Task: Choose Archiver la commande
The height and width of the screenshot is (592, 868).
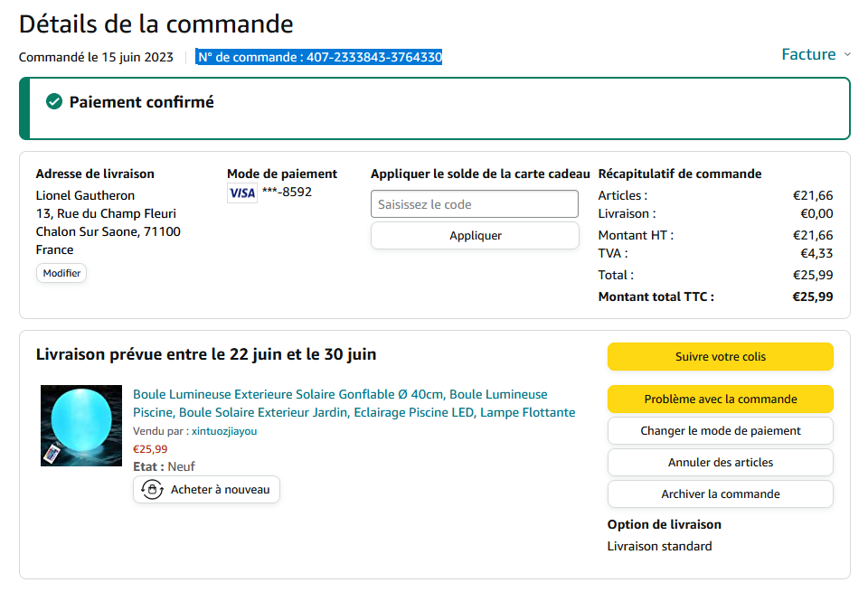Action: [x=720, y=494]
